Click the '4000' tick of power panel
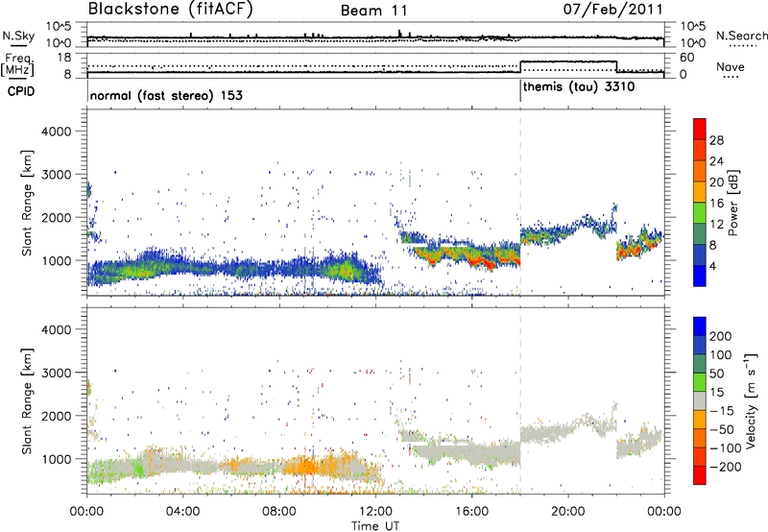 coord(56,132)
